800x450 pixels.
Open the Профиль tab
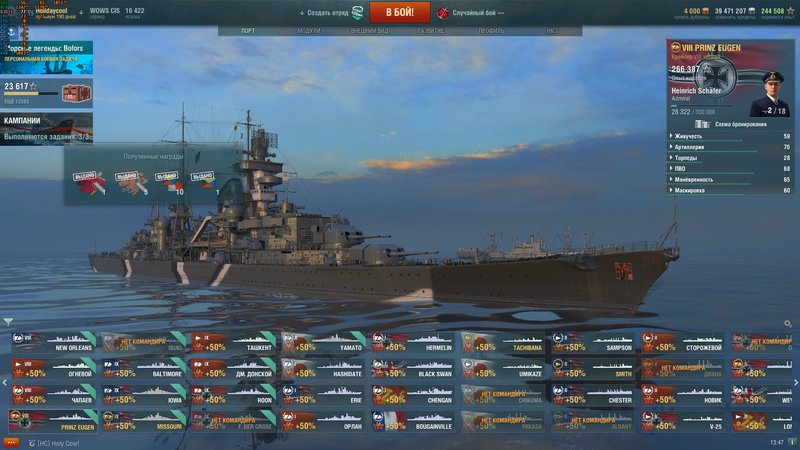[491, 31]
